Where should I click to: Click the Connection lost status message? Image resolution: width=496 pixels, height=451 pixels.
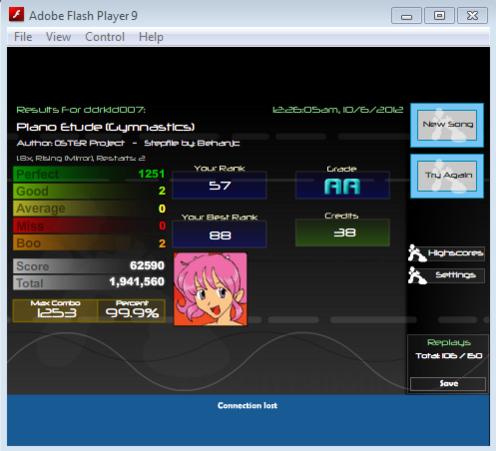[x=247, y=405]
